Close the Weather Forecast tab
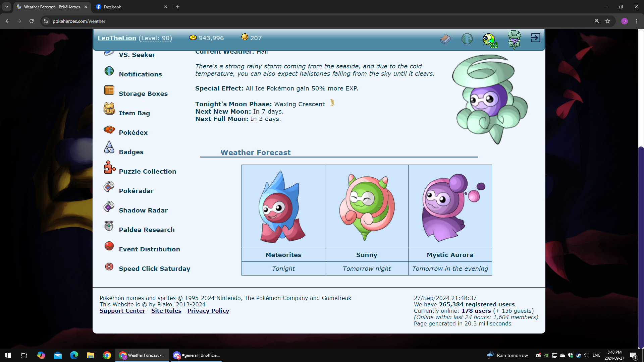Viewport: 644px width, 362px height. coord(86,7)
